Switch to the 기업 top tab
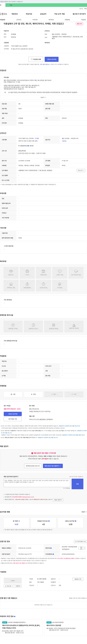The width and height of the screenshot is (87, 644). coord(11,5)
